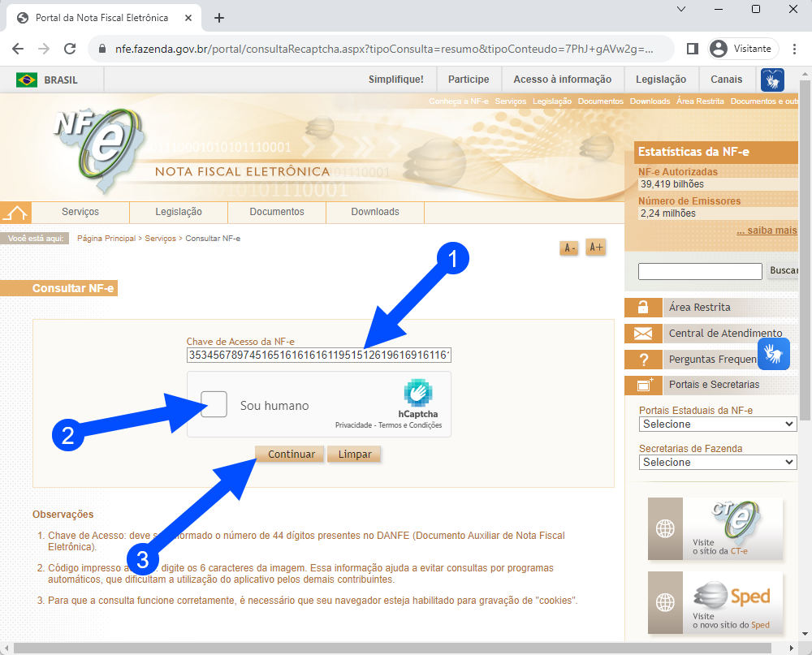Click the envelope icon for Central de Atendimento
Image resolution: width=812 pixels, height=655 pixels.
[643, 334]
